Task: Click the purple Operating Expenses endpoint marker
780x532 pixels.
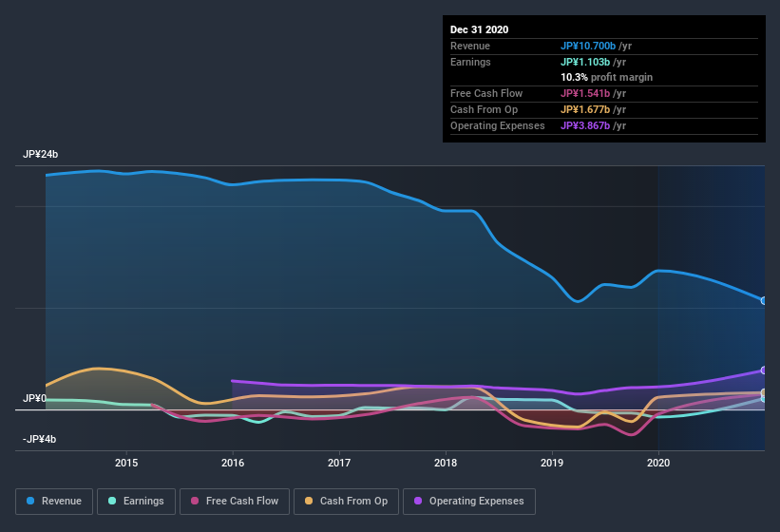Action: (764, 370)
